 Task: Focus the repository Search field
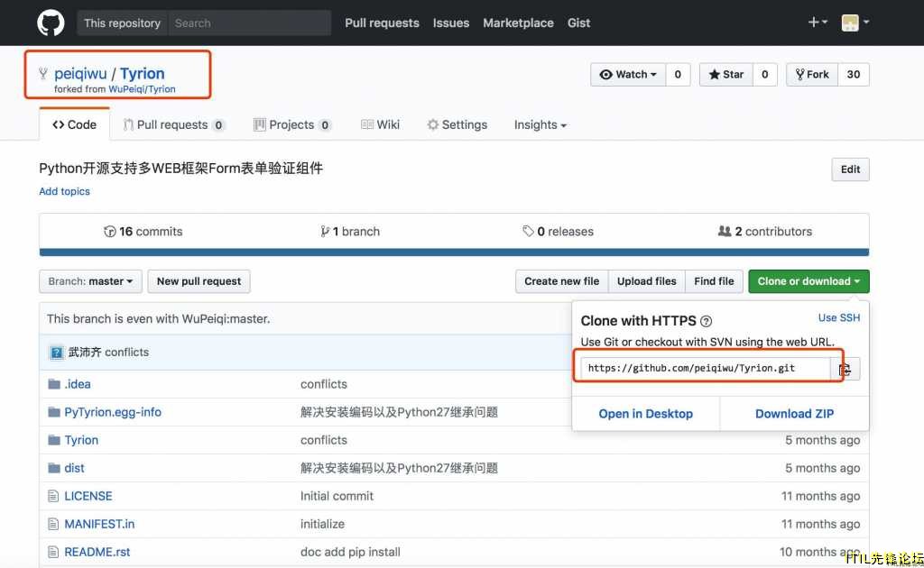(x=249, y=23)
